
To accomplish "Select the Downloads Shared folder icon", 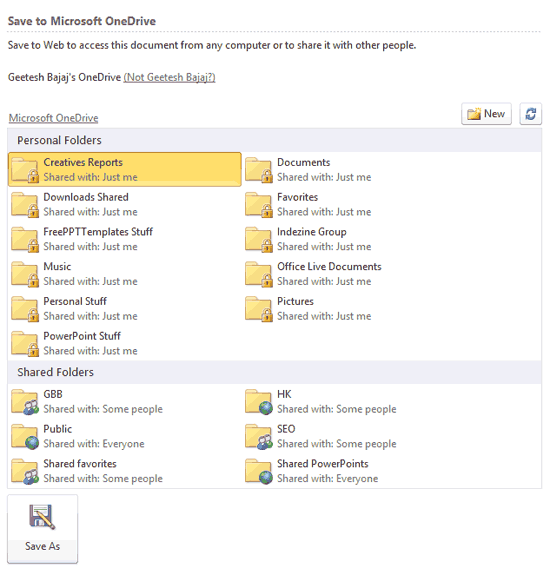I will click(x=25, y=205).
